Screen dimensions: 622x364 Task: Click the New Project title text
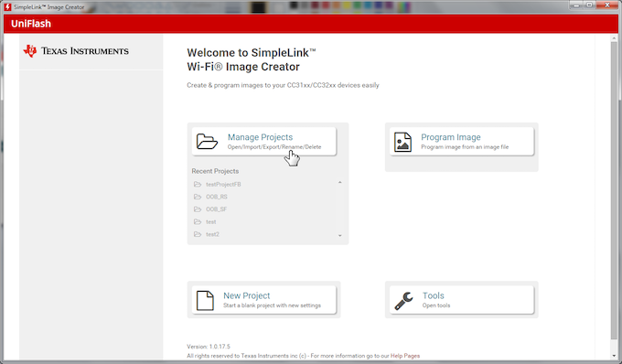pyautogui.click(x=246, y=295)
